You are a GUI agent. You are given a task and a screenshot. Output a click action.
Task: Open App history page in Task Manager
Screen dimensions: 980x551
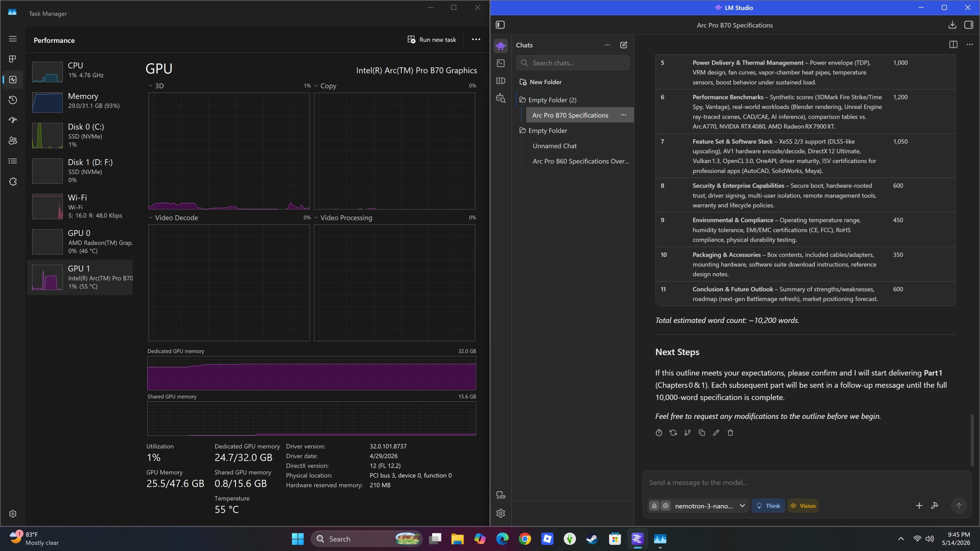13,100
